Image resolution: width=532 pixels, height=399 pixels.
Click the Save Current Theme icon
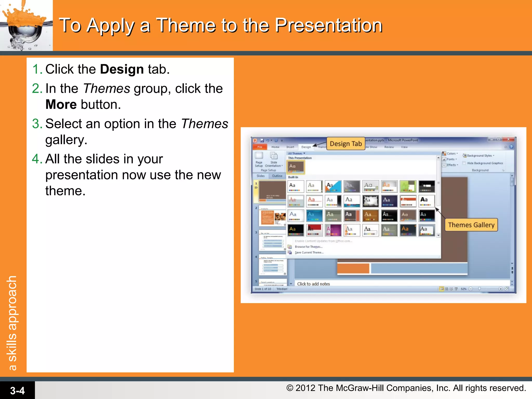pos(290,252)
